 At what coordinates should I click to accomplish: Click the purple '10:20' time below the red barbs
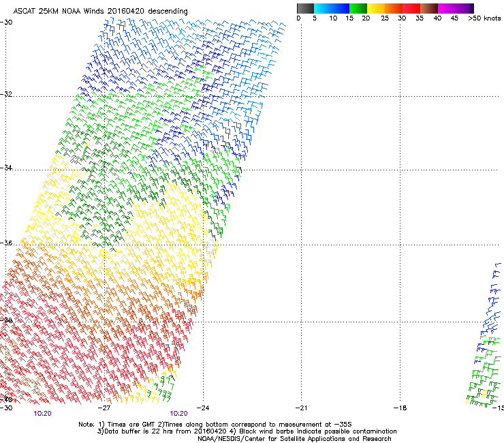tap(42, 414)
